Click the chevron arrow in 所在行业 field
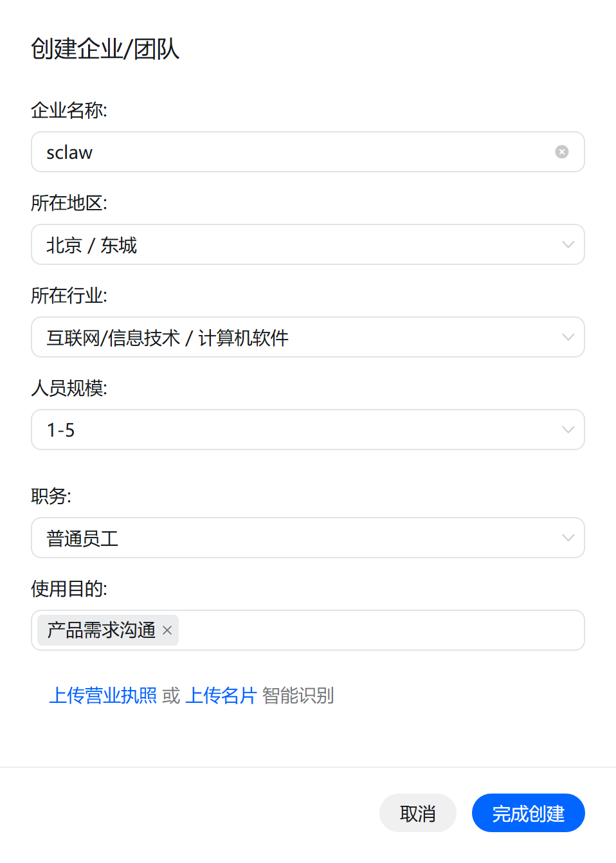616x863 pixels. 568,337
